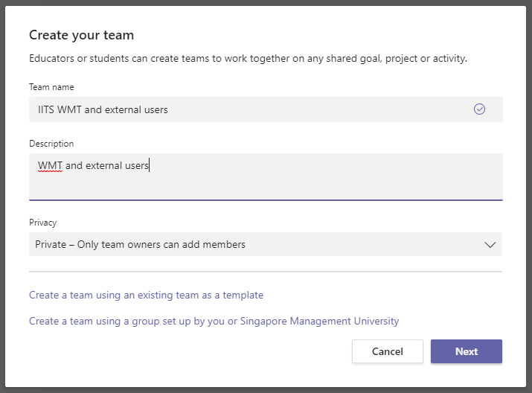Click the "Create your team" heading

coord(81,35)
